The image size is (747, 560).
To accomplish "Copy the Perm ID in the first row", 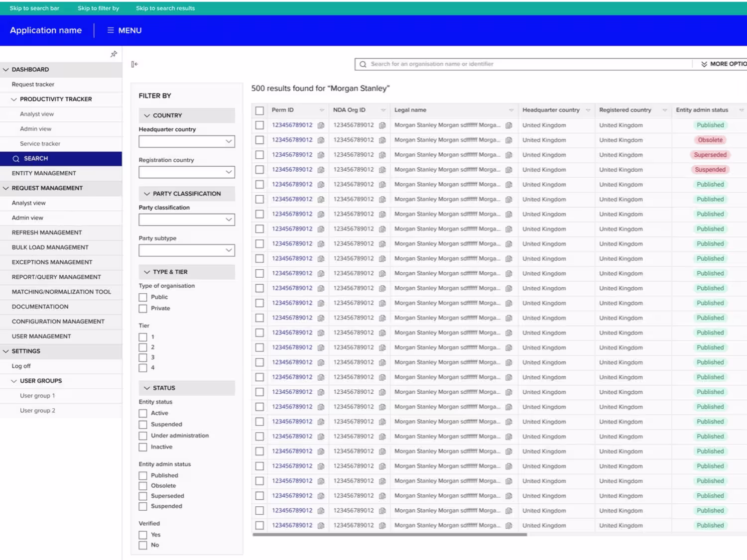I will pos(321,125).
